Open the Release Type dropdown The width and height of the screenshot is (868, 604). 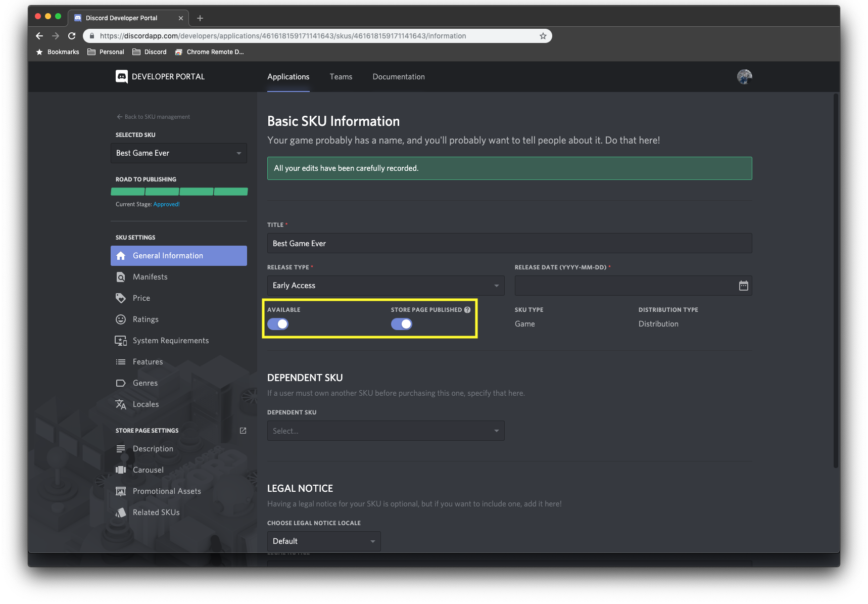(x=386, y=286)
